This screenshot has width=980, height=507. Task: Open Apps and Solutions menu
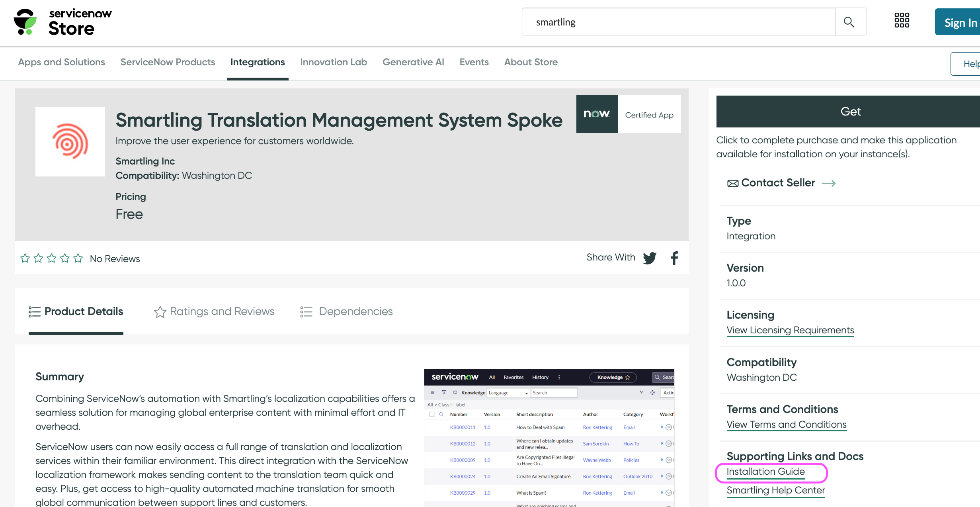point(61,62)
